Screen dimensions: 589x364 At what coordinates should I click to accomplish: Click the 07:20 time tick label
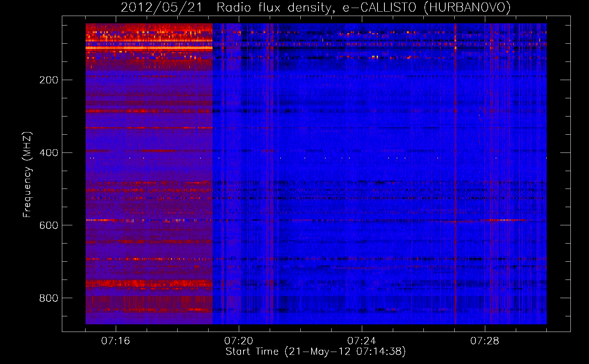tap(239, 341)
